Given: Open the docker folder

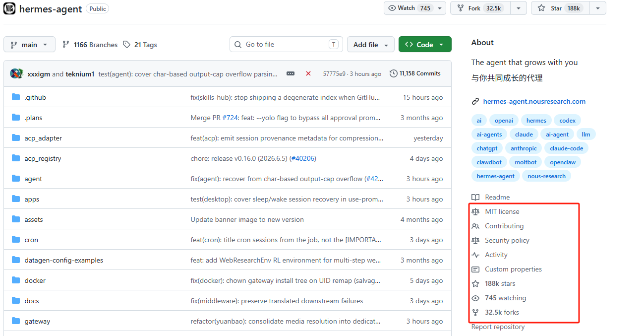Looking at the screenshot, I should [x=35, y=280].
